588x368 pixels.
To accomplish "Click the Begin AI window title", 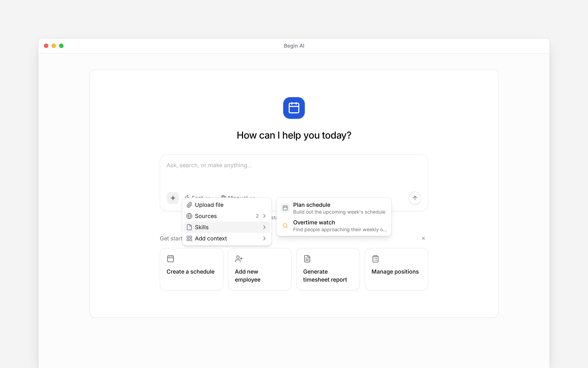I will point(294,46).
